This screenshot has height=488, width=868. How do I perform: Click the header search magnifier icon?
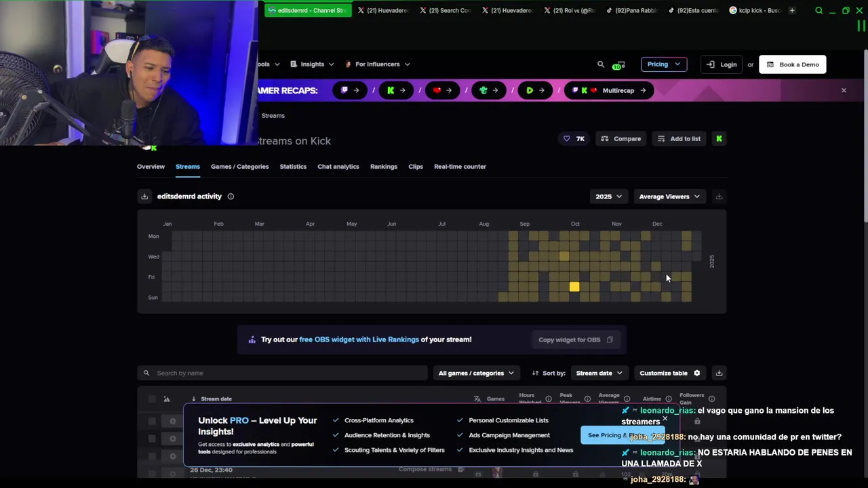click(x=600, y=64)
